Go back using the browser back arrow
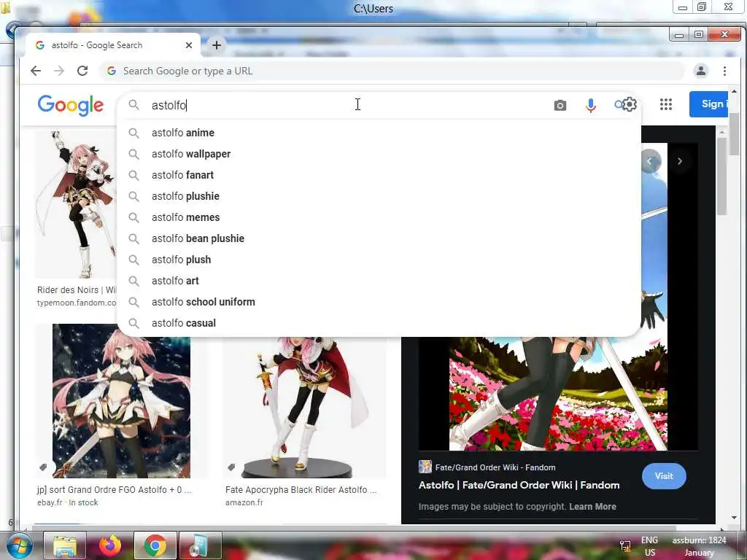 [x=36, y=71]
